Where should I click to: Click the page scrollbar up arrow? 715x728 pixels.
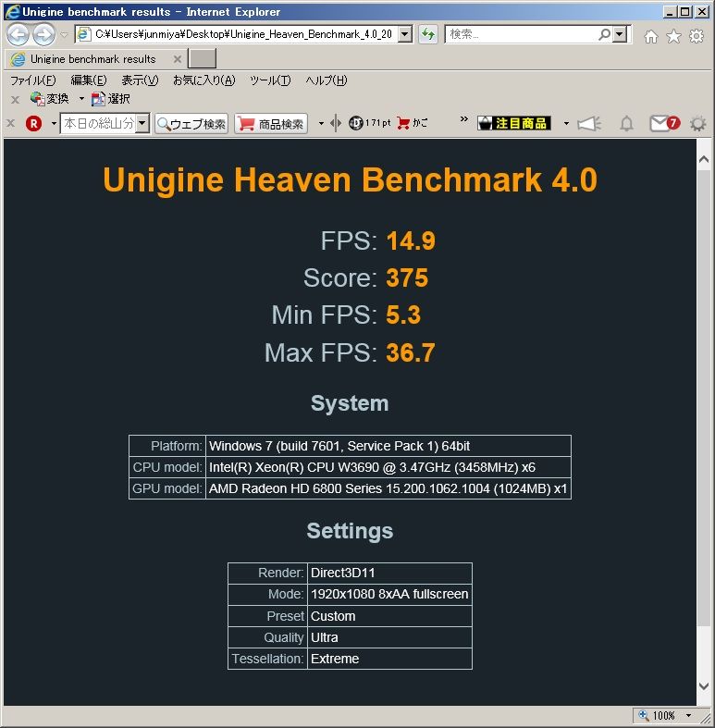704,159
